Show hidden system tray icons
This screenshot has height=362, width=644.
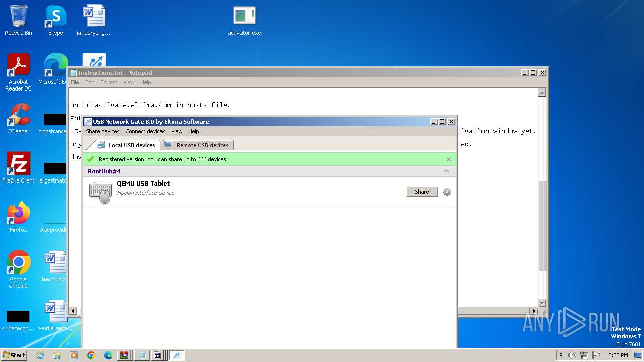(561, 355)
